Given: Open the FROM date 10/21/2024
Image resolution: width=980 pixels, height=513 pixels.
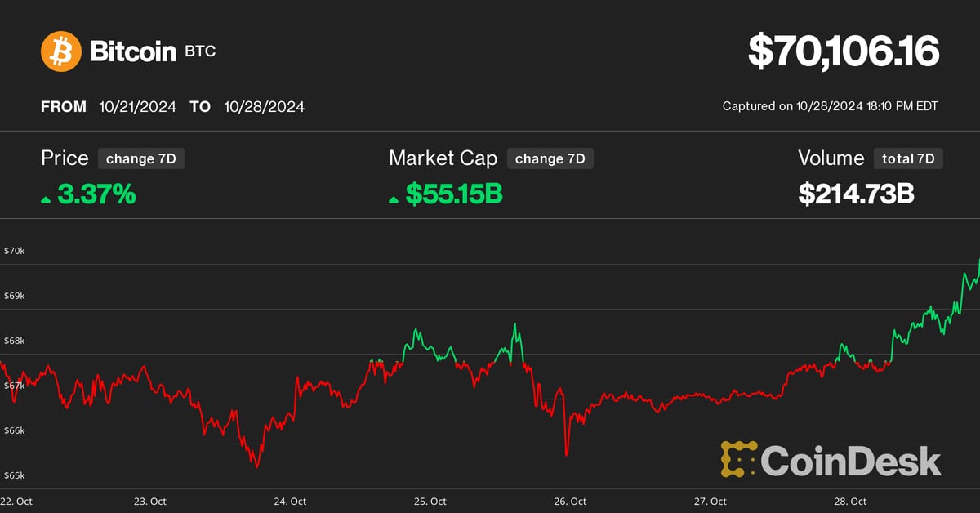Looking at the screenshot, I should coord(137,107).
